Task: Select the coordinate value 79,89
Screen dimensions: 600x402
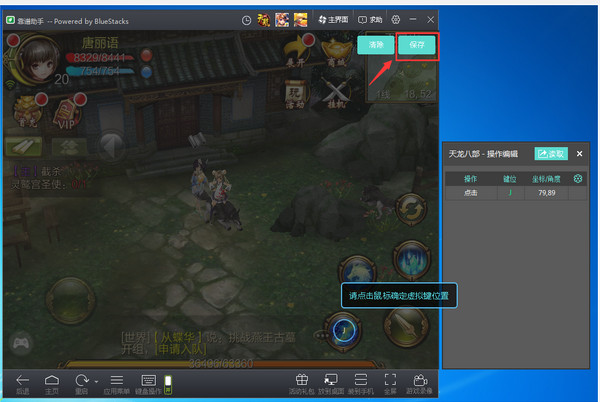Action: pos(546,193)
